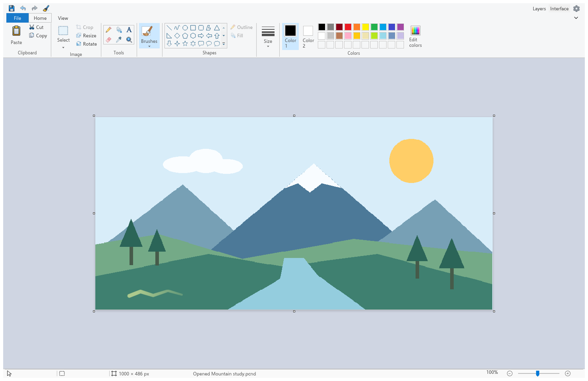The height and width of the screenshot is (381, 588).
Task: Collapse the ribbon with the chevron
Action: point(576,18)
